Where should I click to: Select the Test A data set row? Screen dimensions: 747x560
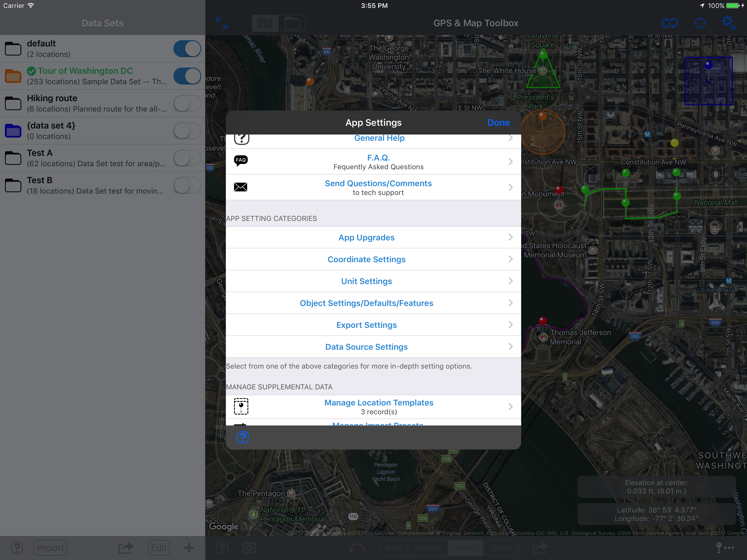pyautogui.click(x=102, y=158)
